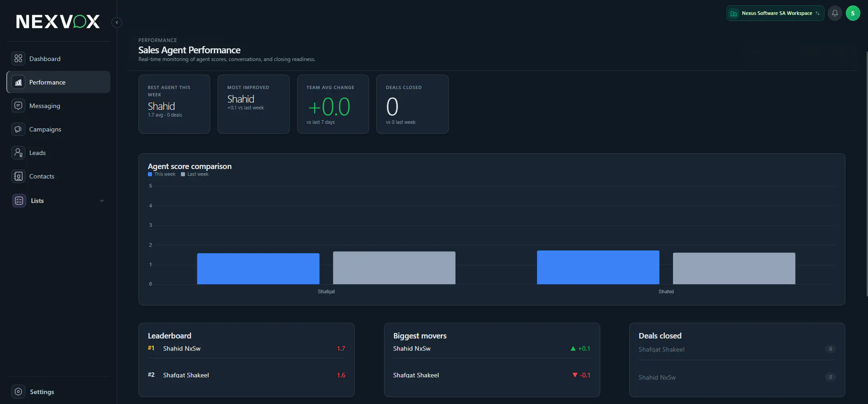Open the Settings page
Image resolution: width=868 pixels, height=404 pixels.
[58, 392]
